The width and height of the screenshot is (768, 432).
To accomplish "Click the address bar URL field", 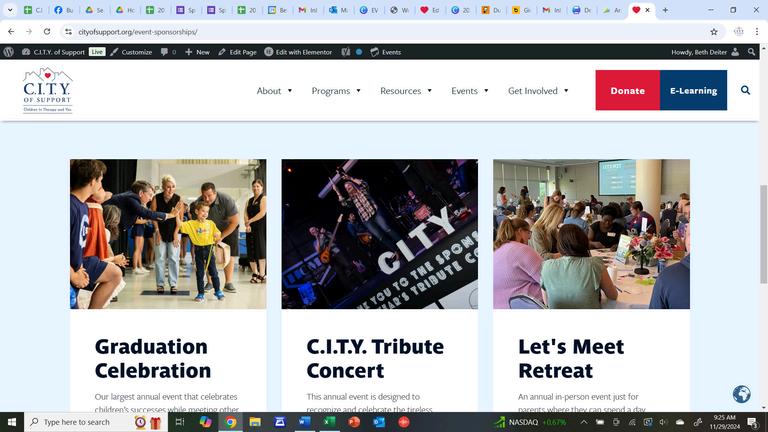I will [x=387, y=31].
